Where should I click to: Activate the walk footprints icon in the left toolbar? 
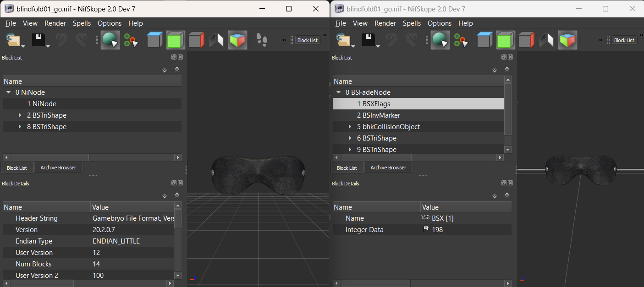click(262, 40)
